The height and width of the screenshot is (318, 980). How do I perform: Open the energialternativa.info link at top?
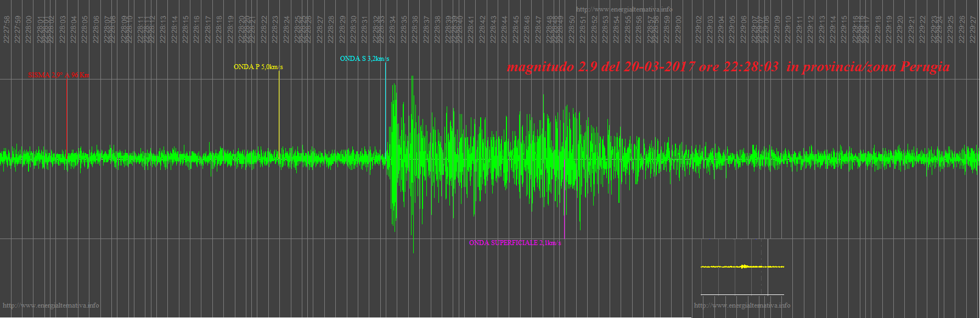[623, 9]
